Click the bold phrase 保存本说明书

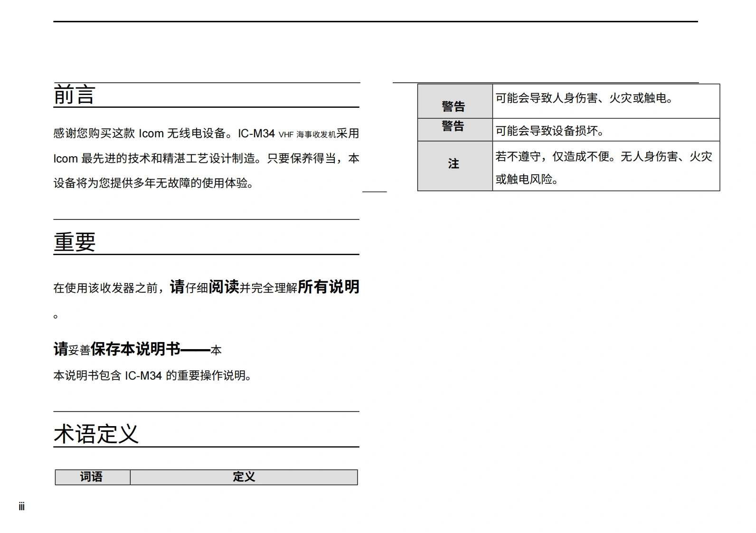[x=135, y=349]
